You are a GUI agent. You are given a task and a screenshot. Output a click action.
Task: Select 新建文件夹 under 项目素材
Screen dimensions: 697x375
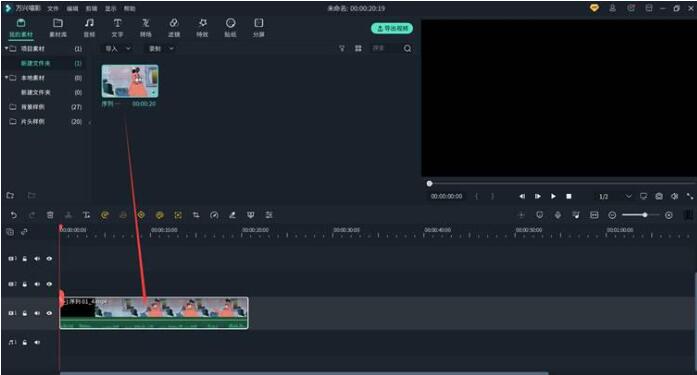(36, 63)
